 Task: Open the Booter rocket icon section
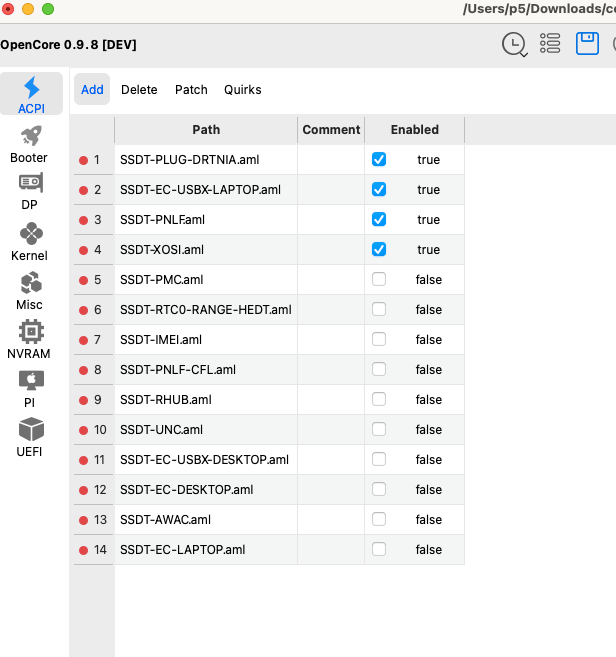pyautogui.click(x=30, y=144)
